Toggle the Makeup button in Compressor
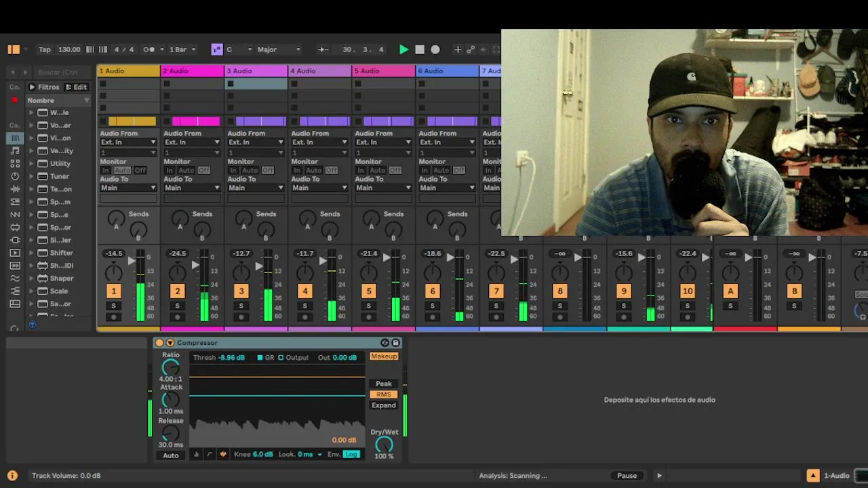Viewport: 868px width, 488px height. coord(384,357)
